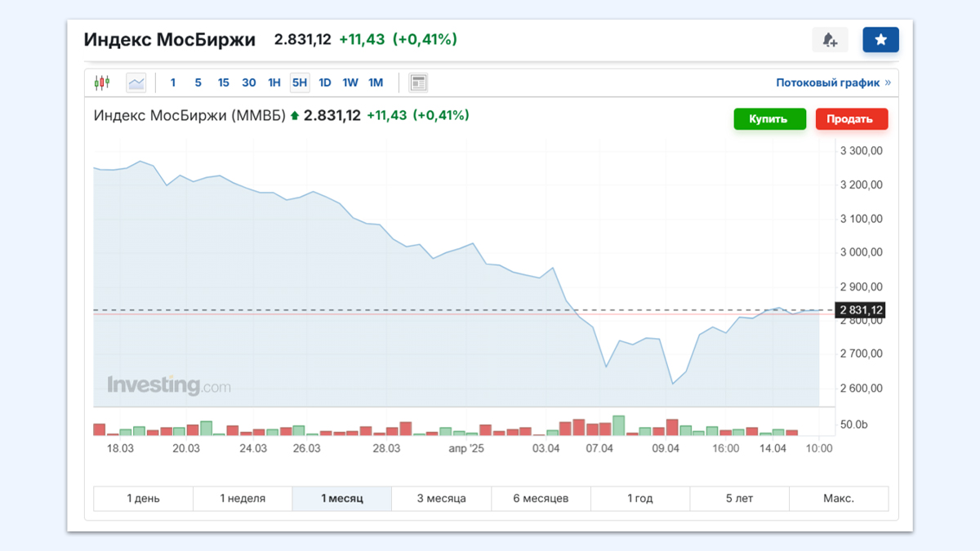This screenshot has width=980, height=551.
Task: Select the 5H interval
Action: (x=300, y=82)
